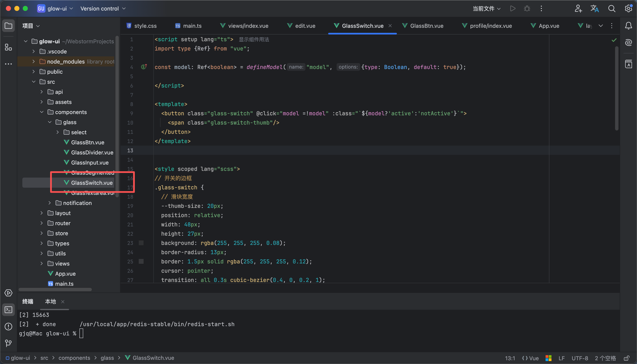This screenshot has width=637, height=364.
Task: Click the color swatch on line 23 gutter
Action: pos(141,243)
